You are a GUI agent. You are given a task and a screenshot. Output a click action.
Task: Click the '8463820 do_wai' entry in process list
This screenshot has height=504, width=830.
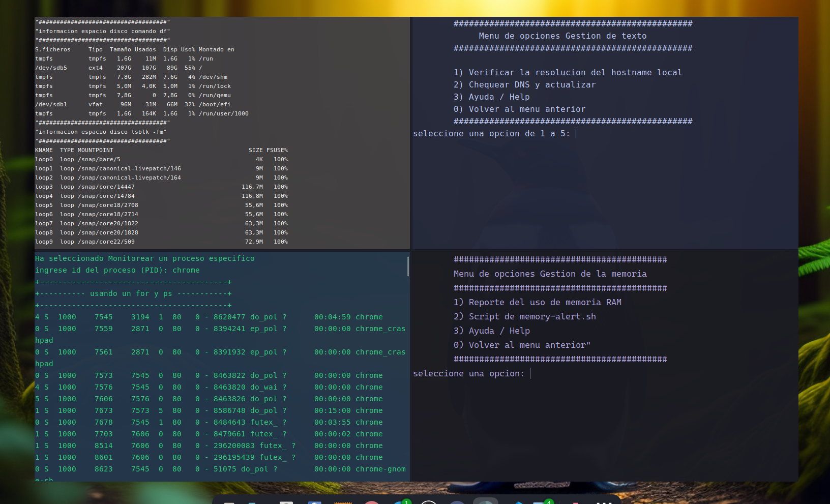245,388
